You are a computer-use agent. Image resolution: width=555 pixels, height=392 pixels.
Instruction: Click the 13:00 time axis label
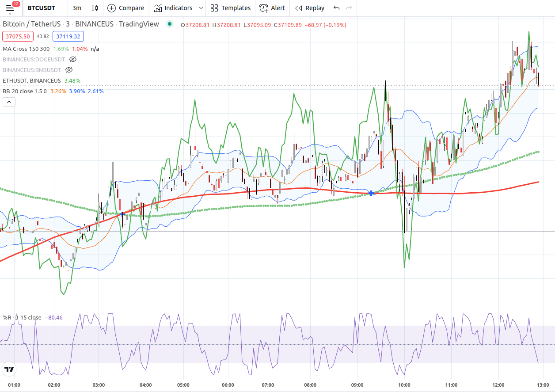click(x=543, y=385)
